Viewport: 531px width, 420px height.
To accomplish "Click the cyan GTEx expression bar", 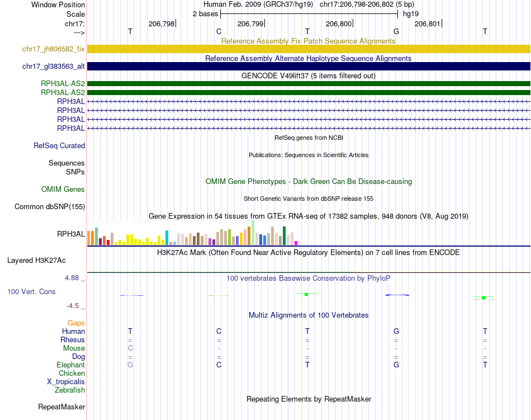I will pos(167,238).
